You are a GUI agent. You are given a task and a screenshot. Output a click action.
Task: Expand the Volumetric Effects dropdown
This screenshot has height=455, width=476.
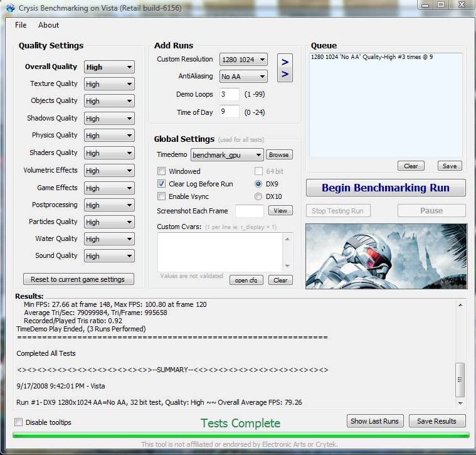point(109,171)
